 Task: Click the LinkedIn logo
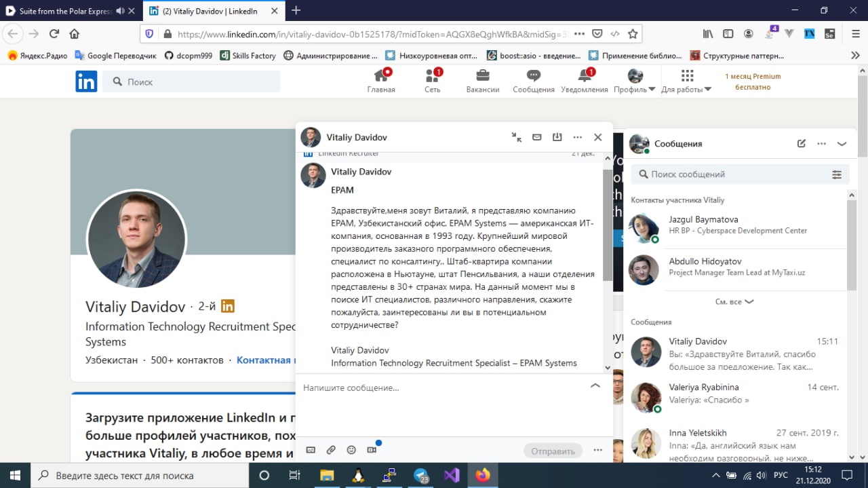tap(86, 81)
